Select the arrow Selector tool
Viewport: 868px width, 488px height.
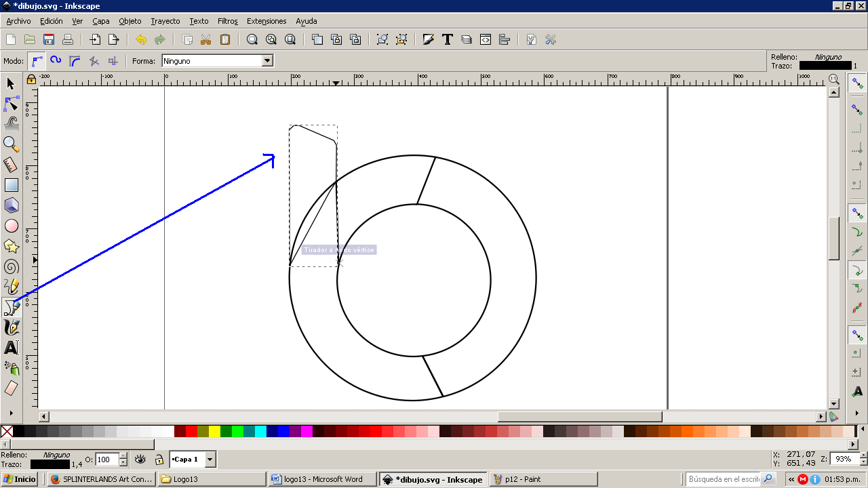[11, 83]
